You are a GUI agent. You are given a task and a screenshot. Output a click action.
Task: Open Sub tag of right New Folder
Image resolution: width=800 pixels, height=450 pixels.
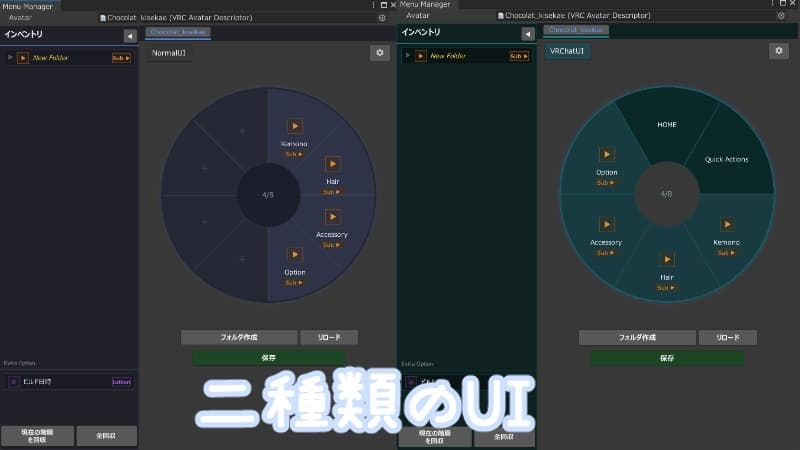(x=519, y=56)
